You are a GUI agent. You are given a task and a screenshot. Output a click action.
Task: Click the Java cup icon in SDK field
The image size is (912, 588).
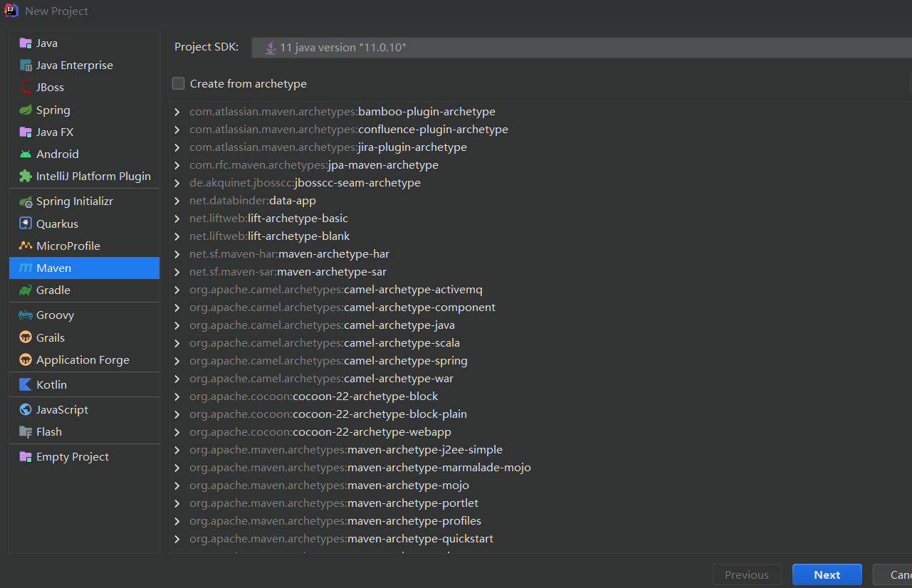point(271,48)
